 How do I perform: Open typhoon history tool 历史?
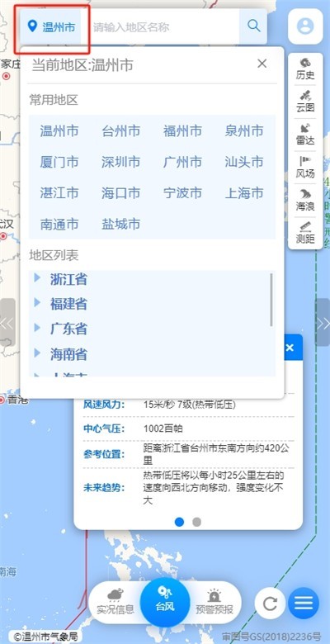(x=305, y=69)
